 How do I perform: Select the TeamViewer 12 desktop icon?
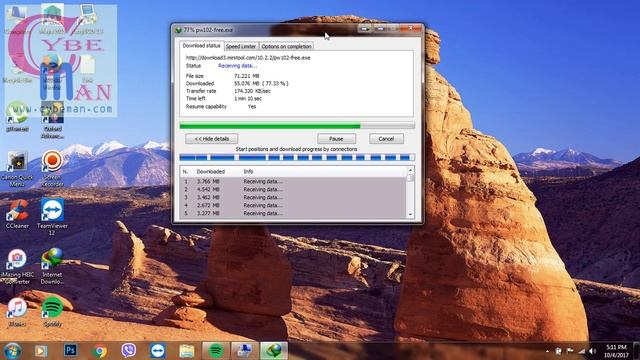point(52,217)
